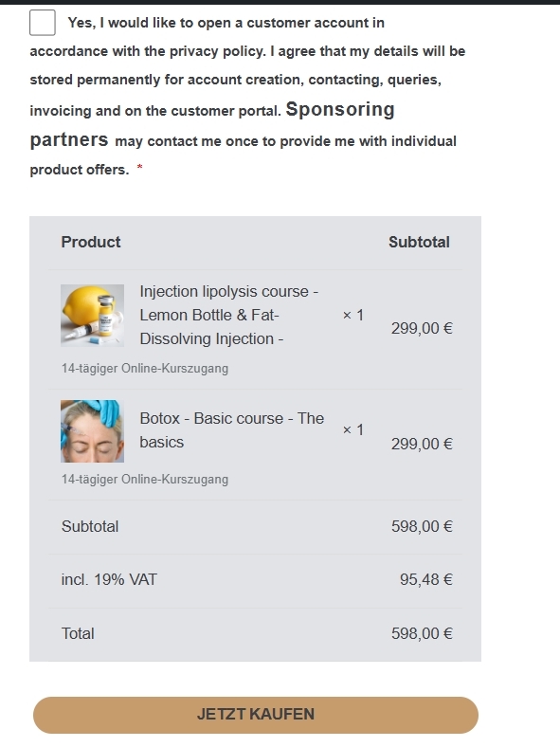560x747 pixels.
Task: Click the red required asterisk
Action: click(x=140, y=167)
